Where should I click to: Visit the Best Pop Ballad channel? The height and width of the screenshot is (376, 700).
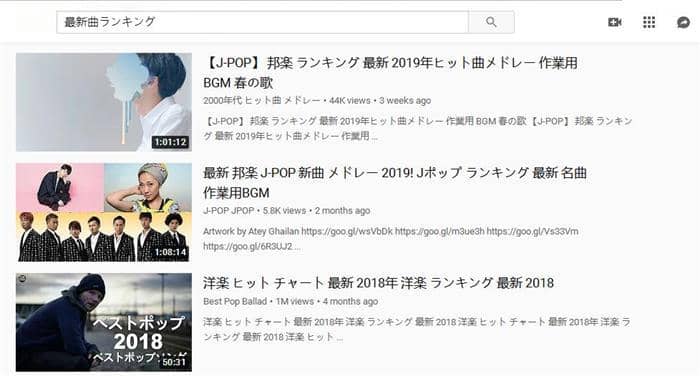(x=235, y=301)
